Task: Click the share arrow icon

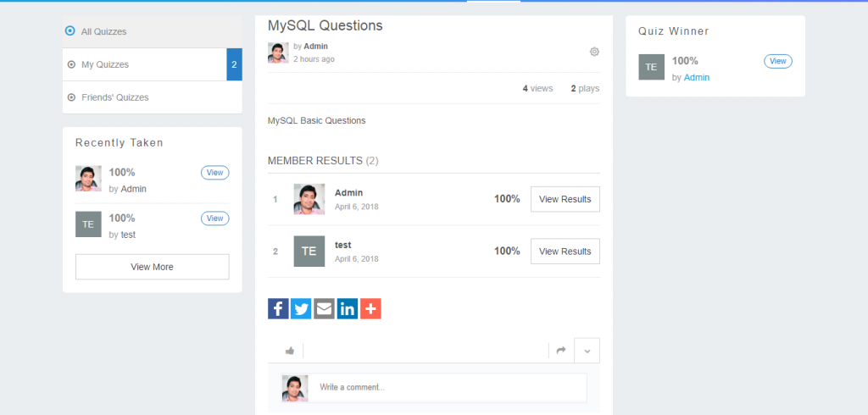Action: click(560, 351)
